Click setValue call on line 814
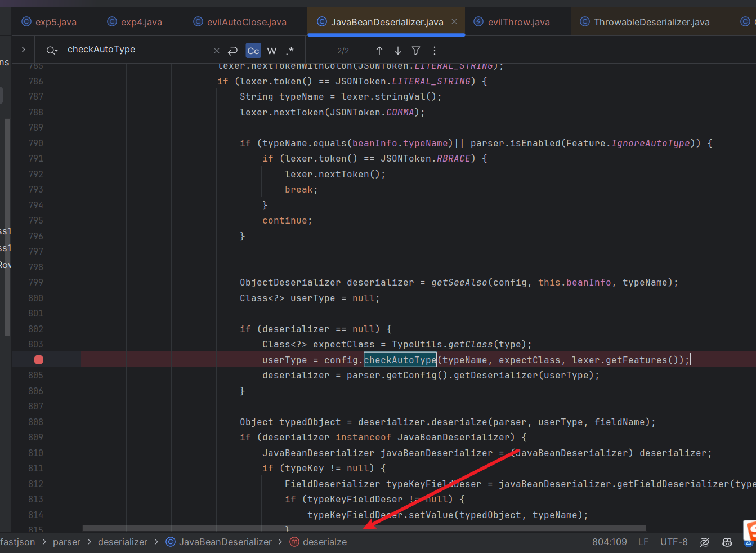The image size is (756, 553). pos(431,515)
